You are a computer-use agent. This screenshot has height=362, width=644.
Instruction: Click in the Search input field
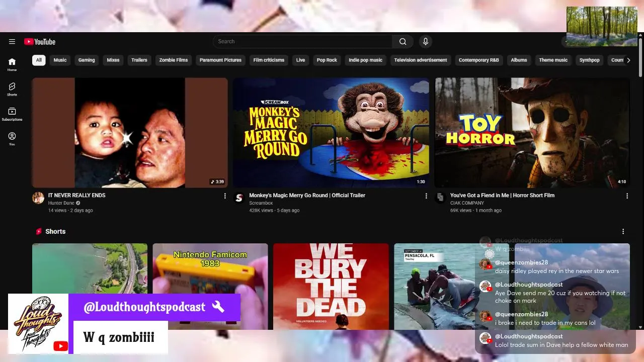pyautogui.click(x=302, y=42)
